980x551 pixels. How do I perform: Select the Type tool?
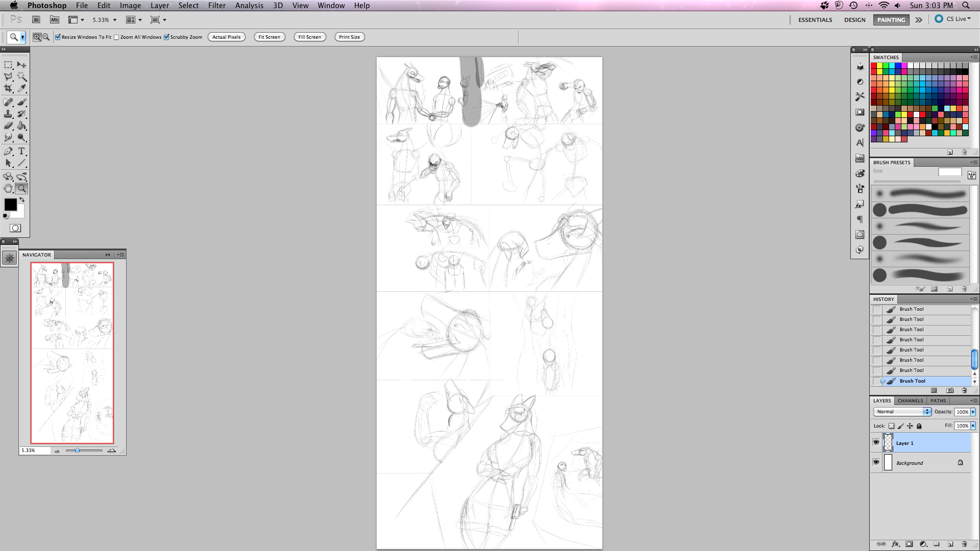click(x=21, y=151)
